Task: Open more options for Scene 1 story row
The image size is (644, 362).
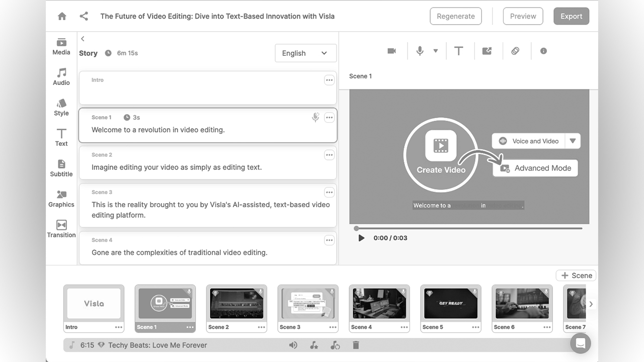Action: tap(329, 118)
